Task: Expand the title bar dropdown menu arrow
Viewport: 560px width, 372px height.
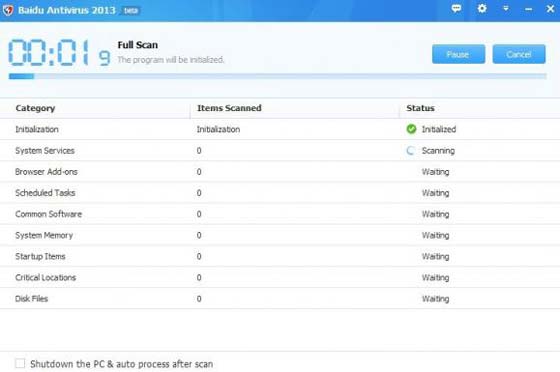Action: point(506,9)
